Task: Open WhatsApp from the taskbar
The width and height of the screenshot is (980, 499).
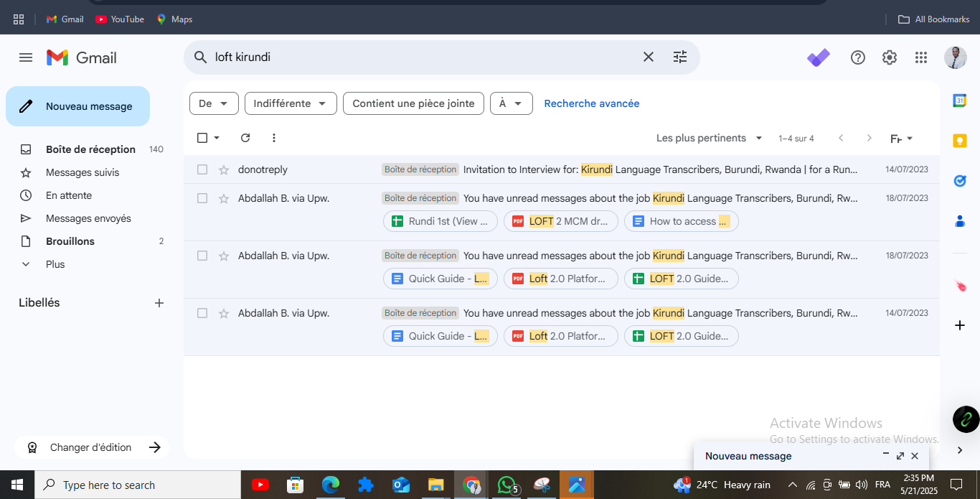Action: point(508,485)
